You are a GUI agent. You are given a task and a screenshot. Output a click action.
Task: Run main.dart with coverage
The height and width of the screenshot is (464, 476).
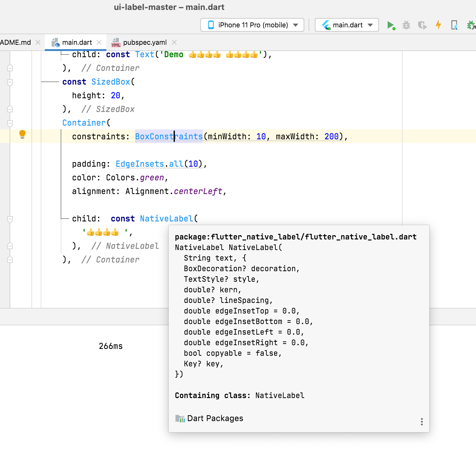tap(422, 25)
